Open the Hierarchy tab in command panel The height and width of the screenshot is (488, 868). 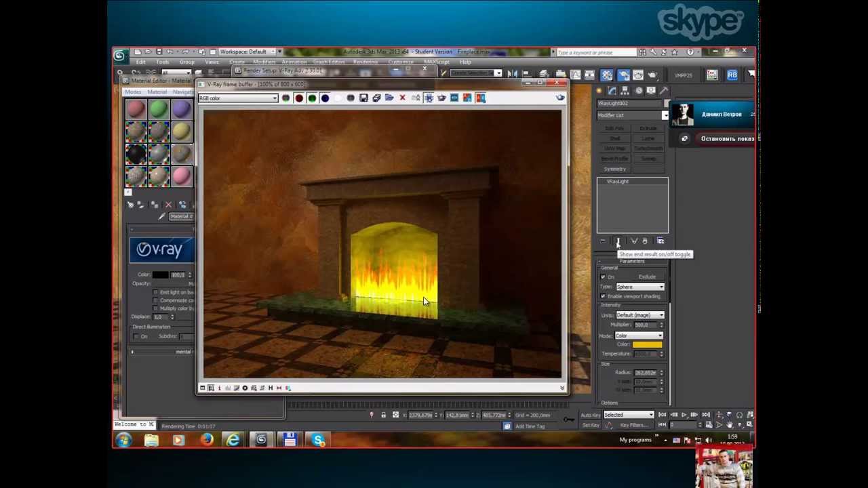pos(625,90)
